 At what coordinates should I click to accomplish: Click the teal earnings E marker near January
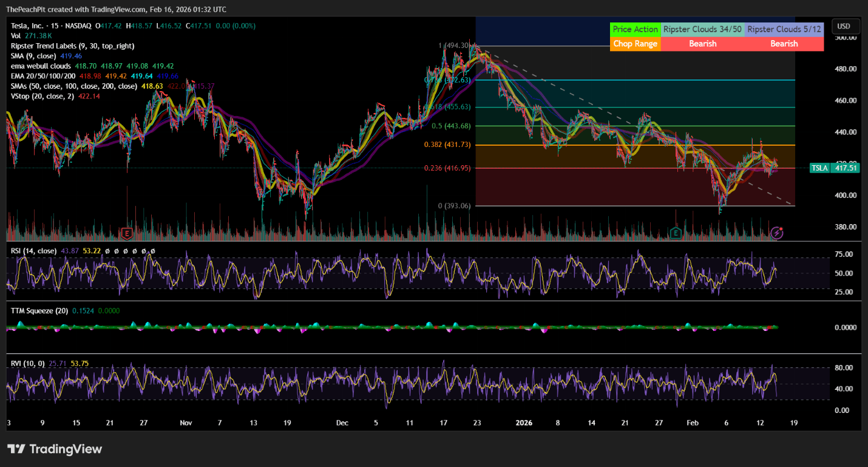tap(675, 233)
